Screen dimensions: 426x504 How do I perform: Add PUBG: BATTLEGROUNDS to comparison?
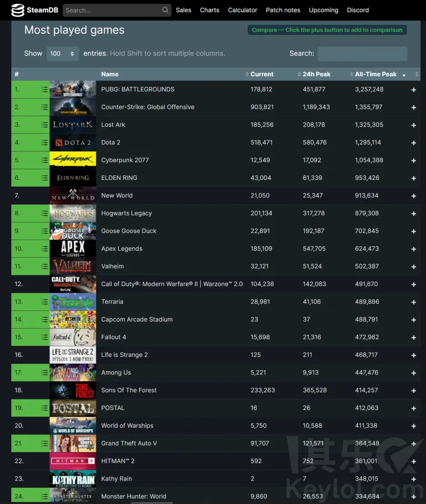[413, 89]
